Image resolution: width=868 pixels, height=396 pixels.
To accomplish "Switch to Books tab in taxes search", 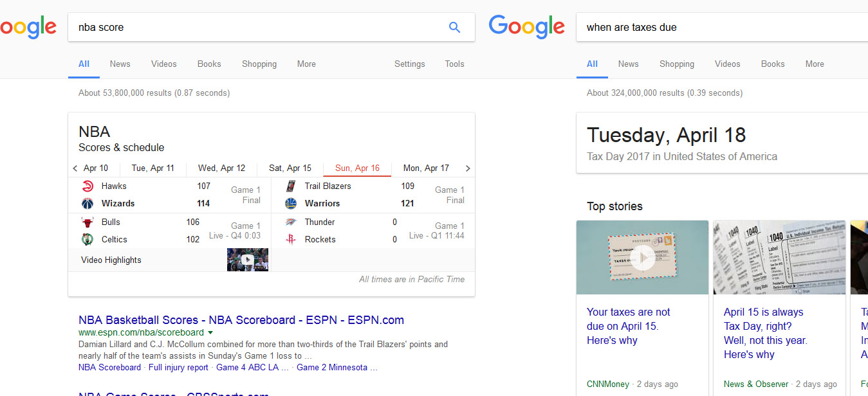I will click(x=773, y=64).
